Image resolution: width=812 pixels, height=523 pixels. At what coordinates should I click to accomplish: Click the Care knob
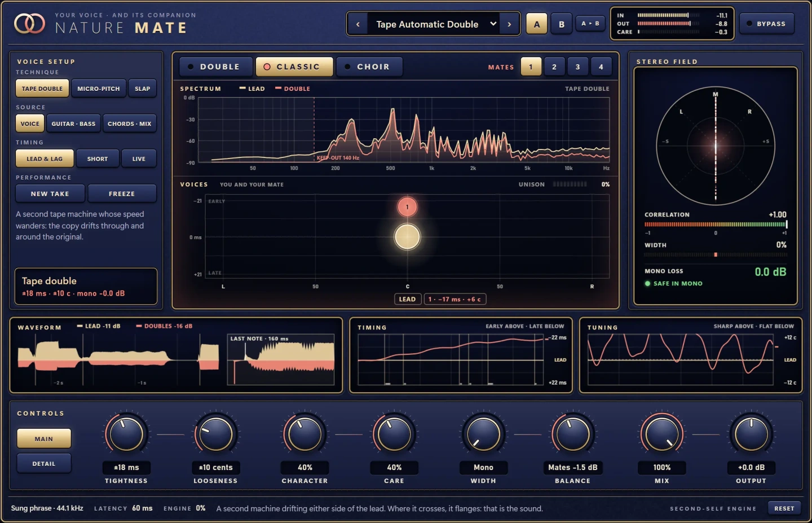point(394,434)
